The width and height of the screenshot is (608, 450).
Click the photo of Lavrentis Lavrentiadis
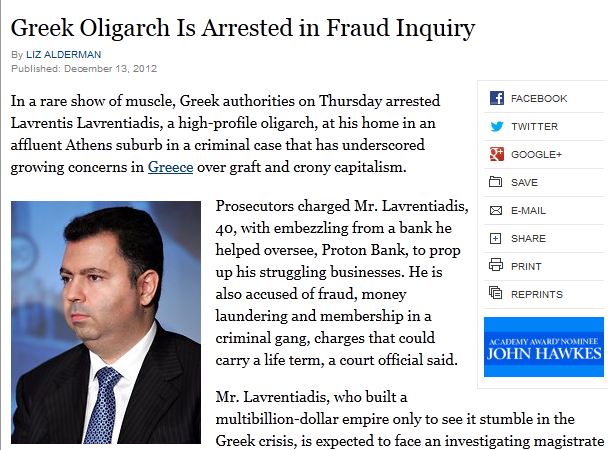pos(105,322)
